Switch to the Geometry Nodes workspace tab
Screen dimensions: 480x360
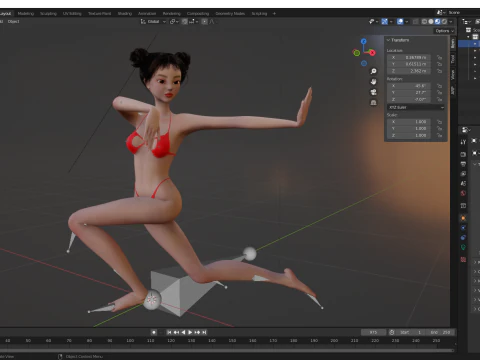pos(230,14)
